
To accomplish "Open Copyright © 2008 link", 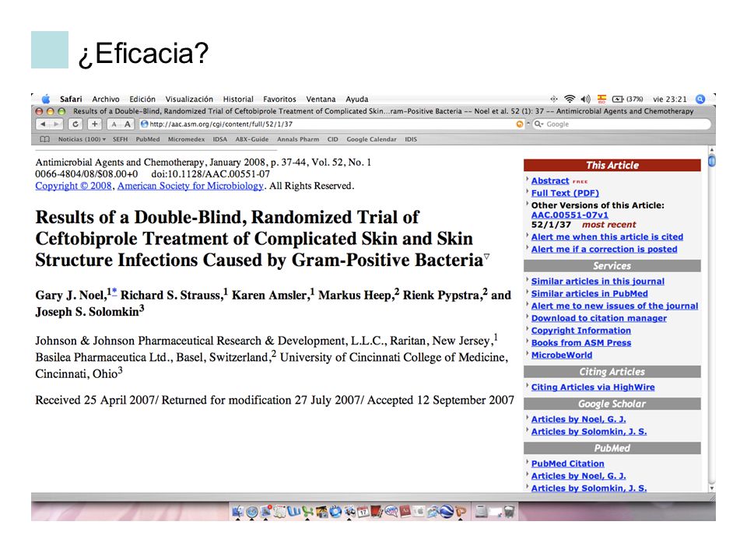I will 73,186.
